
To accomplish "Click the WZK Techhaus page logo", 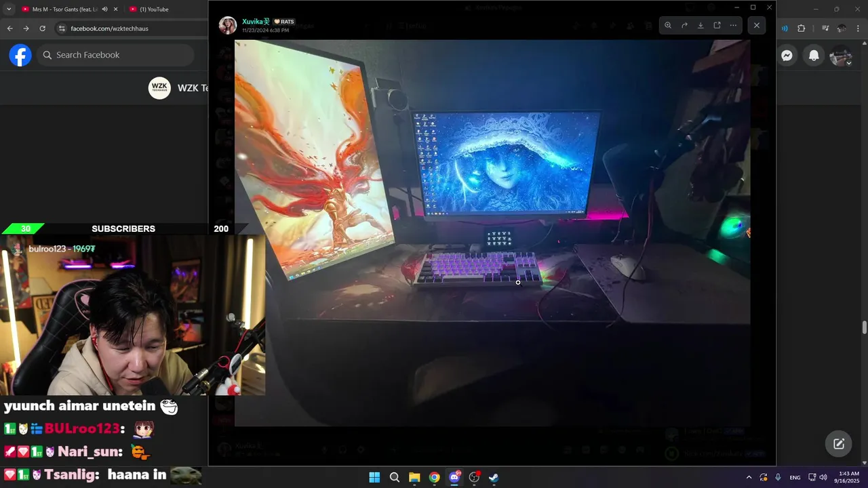I will pyautogui.click(x=159, y=88).
